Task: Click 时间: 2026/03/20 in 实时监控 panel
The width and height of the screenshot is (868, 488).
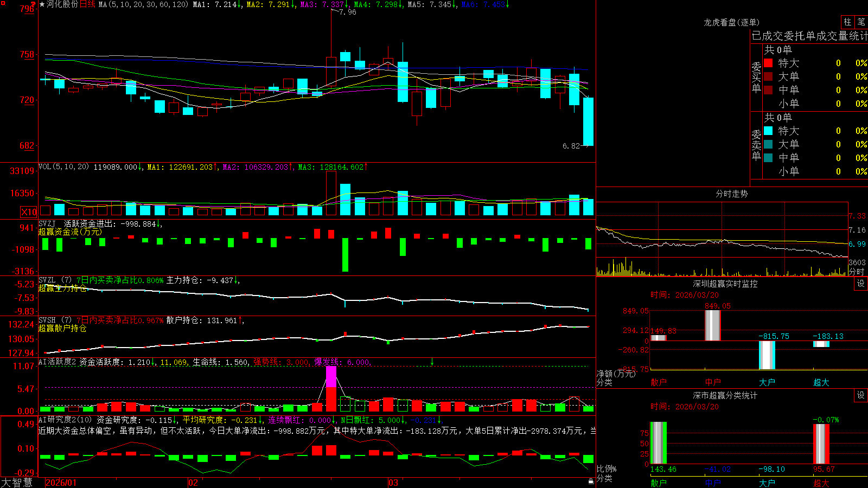Action: (x=685, y=295)
